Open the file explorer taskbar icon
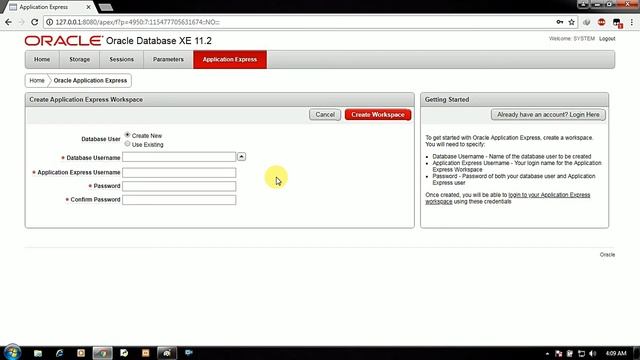 [38, 353]
